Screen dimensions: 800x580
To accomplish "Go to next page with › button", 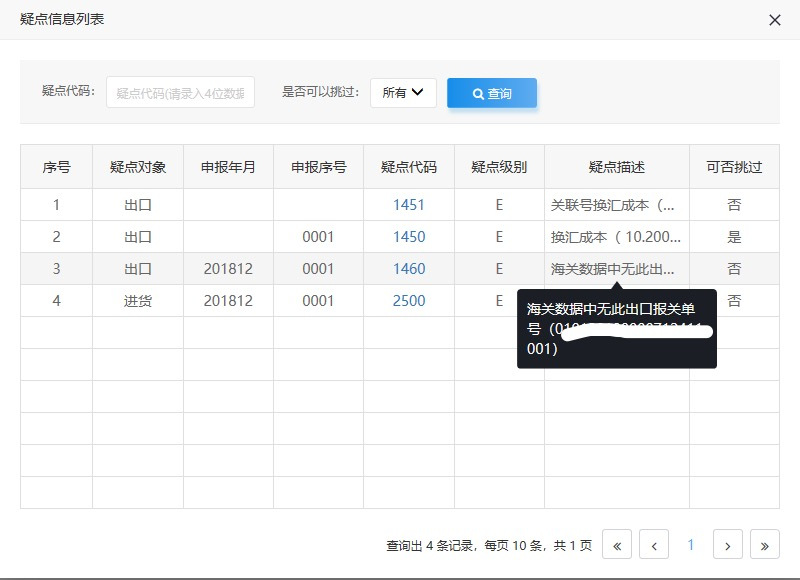I will pos(728,544).
